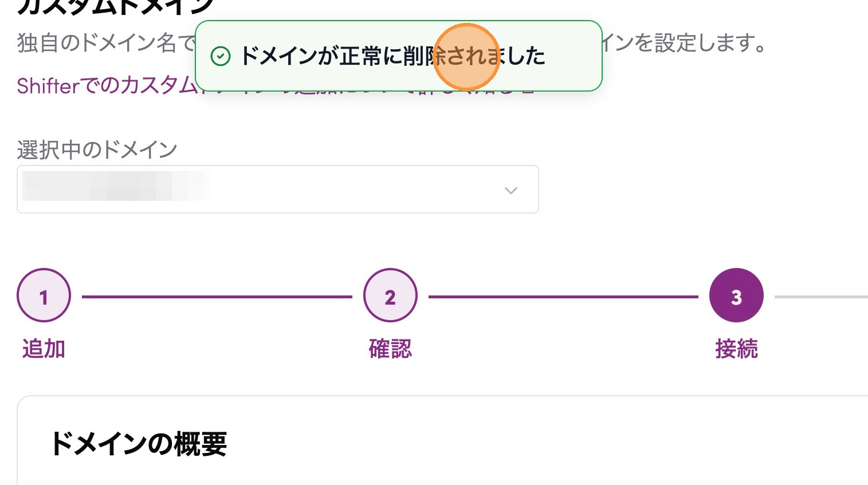Go to step 1 circle
The image size is (868, 485).
coord(44,296)
